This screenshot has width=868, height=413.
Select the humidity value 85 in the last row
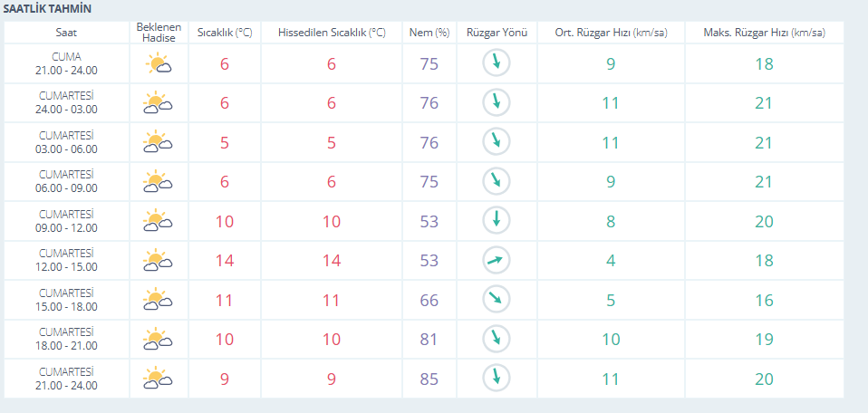[429, 378]
